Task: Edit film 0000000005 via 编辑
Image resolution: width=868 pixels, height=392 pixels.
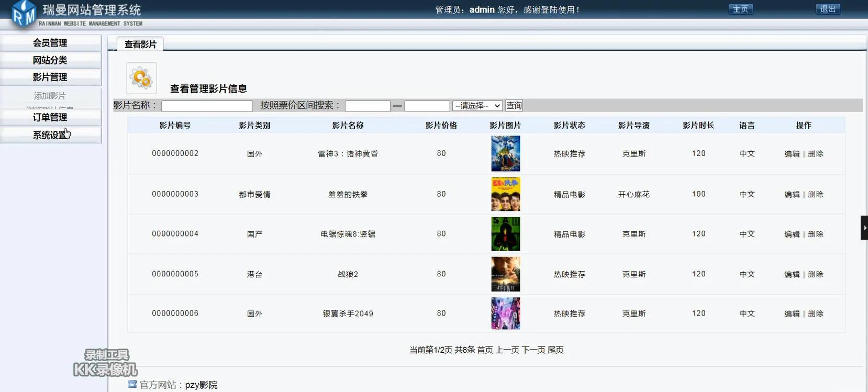Action: 792,274
